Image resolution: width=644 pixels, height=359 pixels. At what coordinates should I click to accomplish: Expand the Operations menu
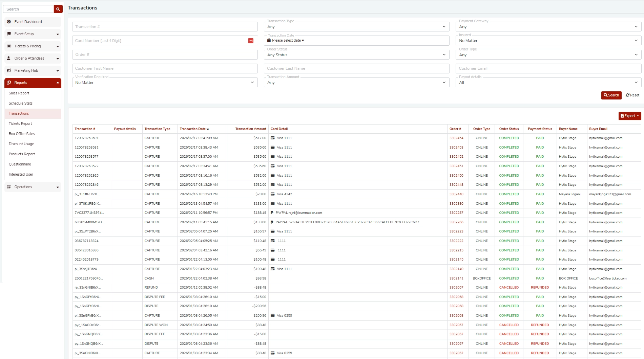click(x=33, y=187)
